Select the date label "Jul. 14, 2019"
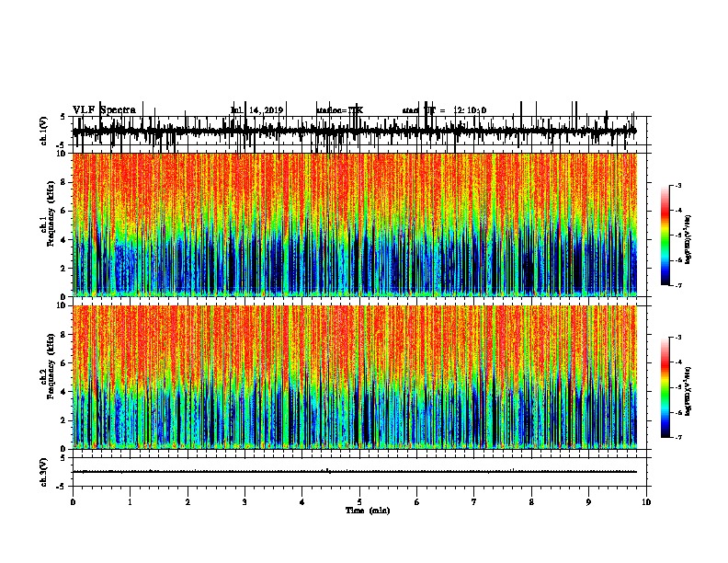This screenshot has width=728, height=563. [256, 110]
